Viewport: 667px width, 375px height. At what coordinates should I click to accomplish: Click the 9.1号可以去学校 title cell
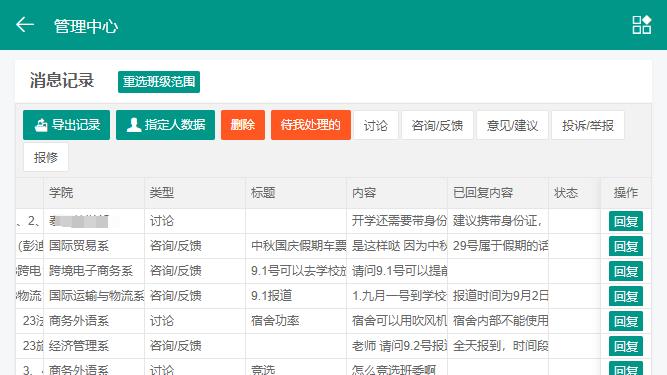pos(296,271)
